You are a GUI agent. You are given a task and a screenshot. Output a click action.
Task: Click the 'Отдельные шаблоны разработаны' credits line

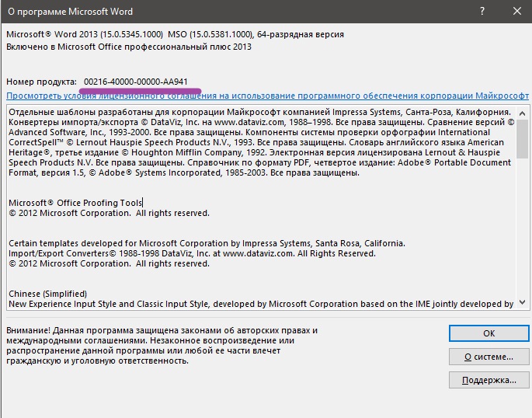260,112
